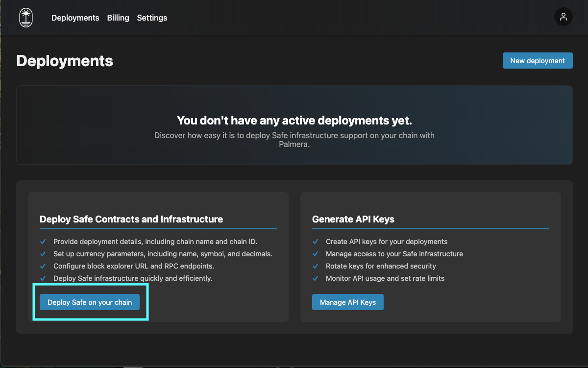
Task: Click checkmark beside 'Set up currency parameters'
Action: 43,254
